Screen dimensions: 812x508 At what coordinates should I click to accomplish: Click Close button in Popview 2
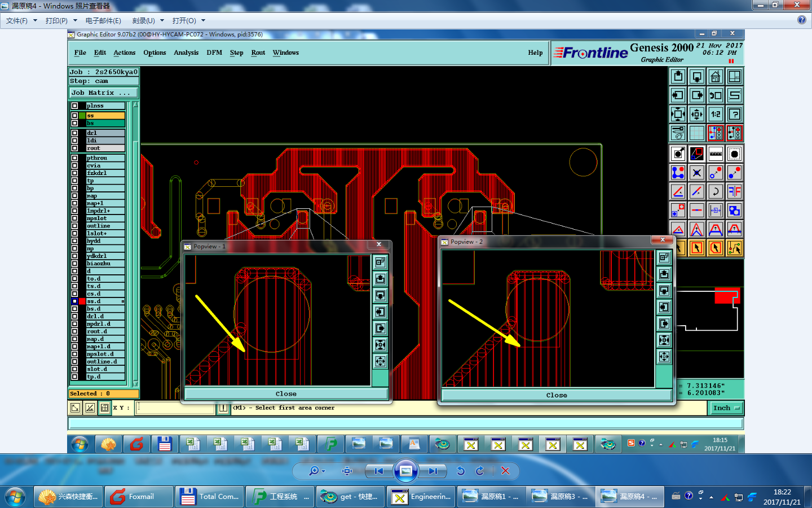pyautogui.click(x=557, y=395)
